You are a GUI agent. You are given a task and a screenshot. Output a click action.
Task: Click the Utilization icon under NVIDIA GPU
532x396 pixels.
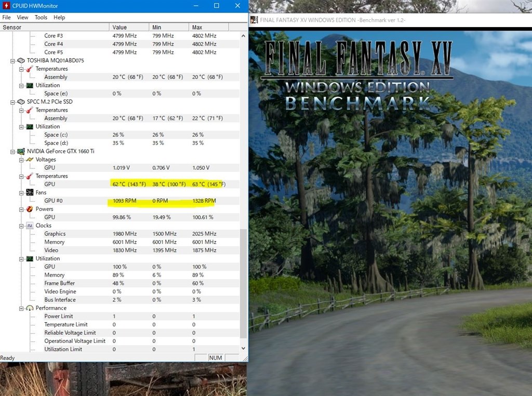click(x=30, y=258)
